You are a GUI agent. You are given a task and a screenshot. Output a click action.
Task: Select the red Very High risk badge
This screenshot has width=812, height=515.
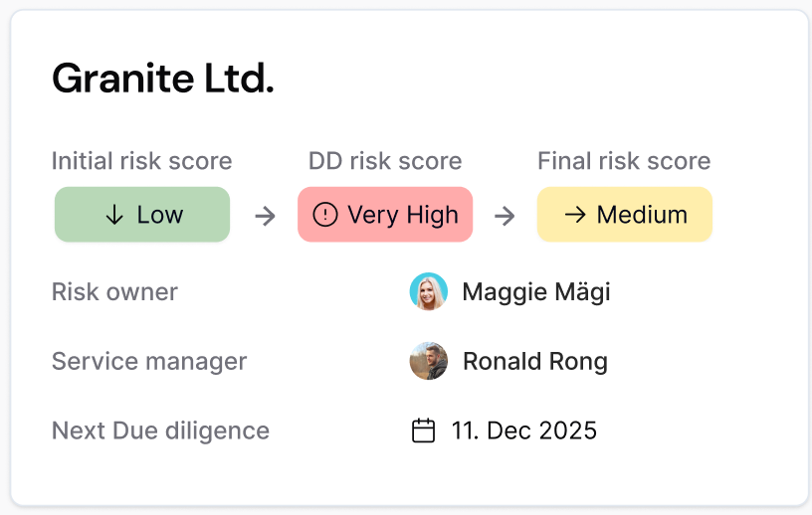(385, 215)
